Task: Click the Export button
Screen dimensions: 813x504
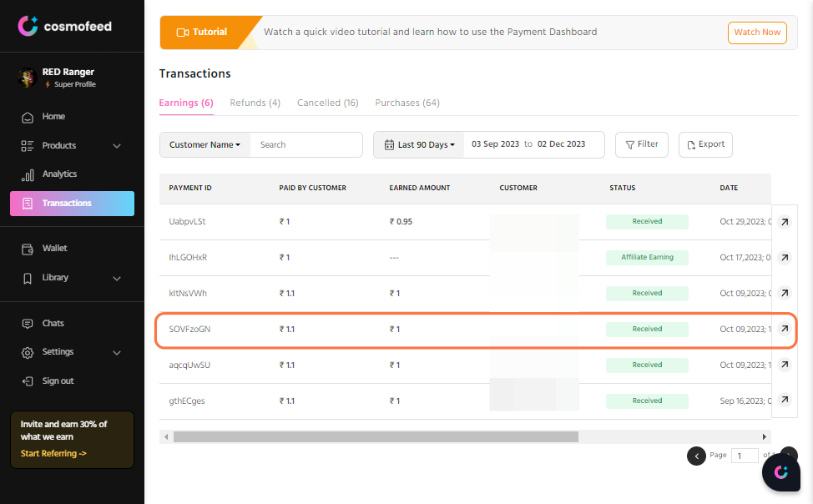Action: click(x=705, y=144)
